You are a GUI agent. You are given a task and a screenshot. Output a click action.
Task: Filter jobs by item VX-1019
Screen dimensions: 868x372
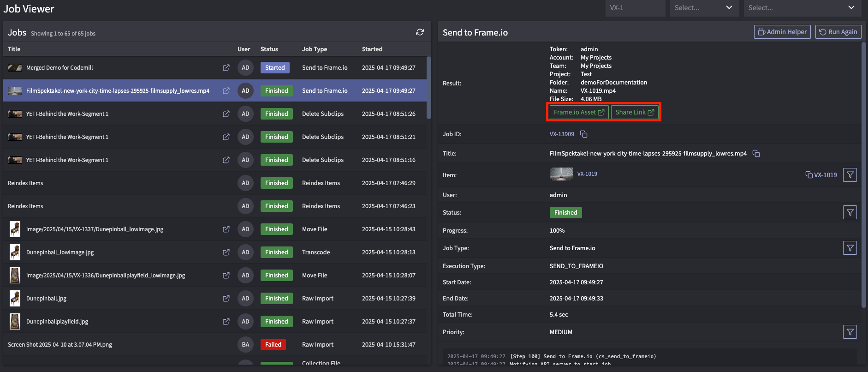(850, 175)
